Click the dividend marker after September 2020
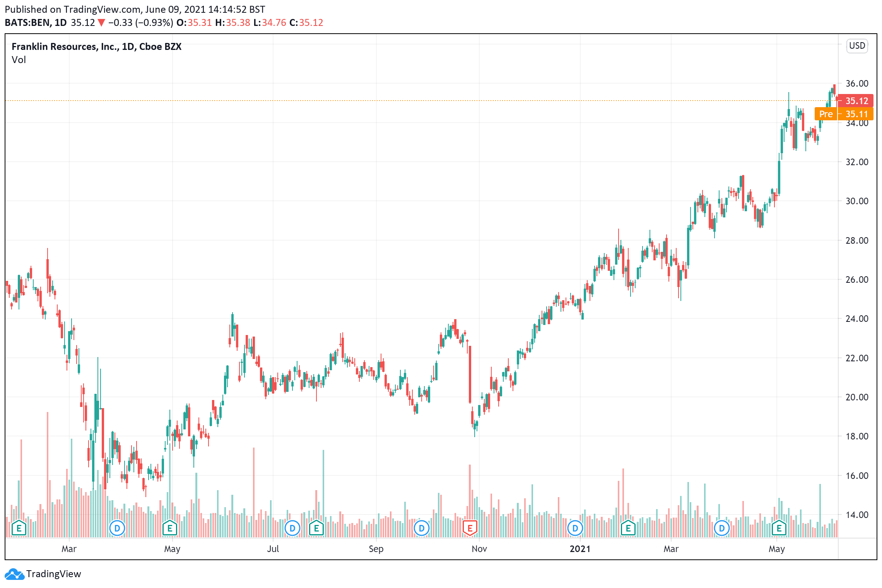This screenshot has height=588, width=882. point(422,528)
